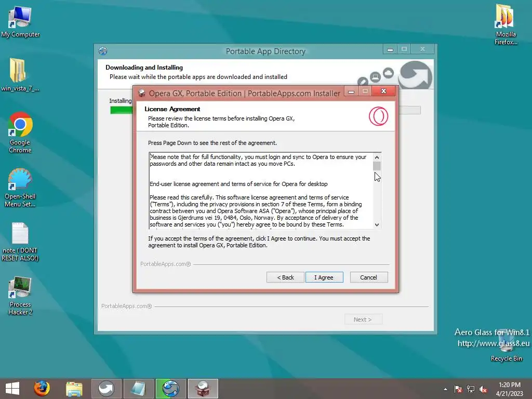Minimize the Opera GX installer window
The image size is (532, 399).
point(351,91)
